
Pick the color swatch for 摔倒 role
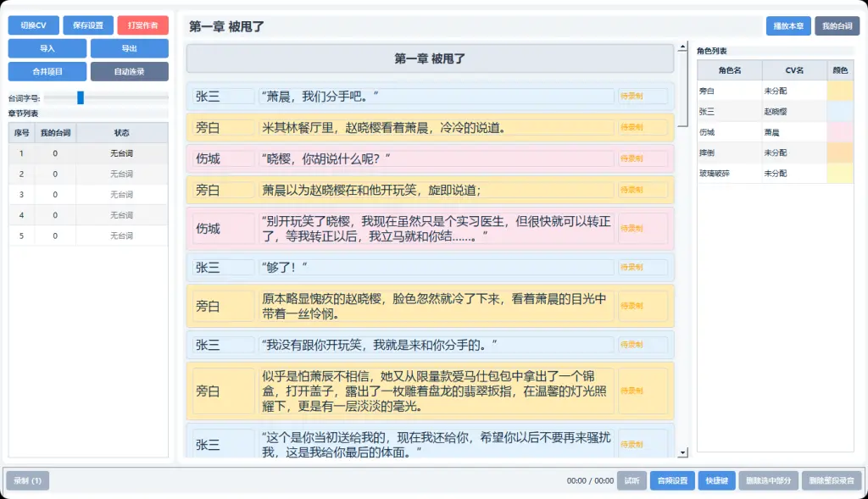tap(840, 152)
